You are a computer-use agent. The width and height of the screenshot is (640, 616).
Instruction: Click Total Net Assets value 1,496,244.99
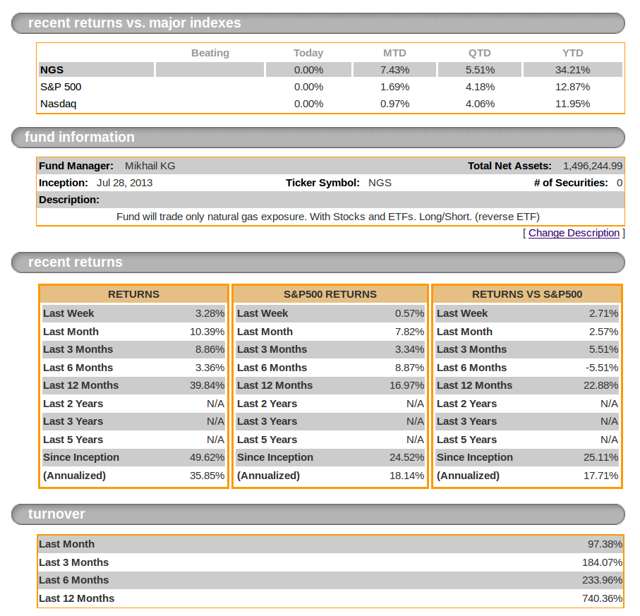click(x=593, y=166)
